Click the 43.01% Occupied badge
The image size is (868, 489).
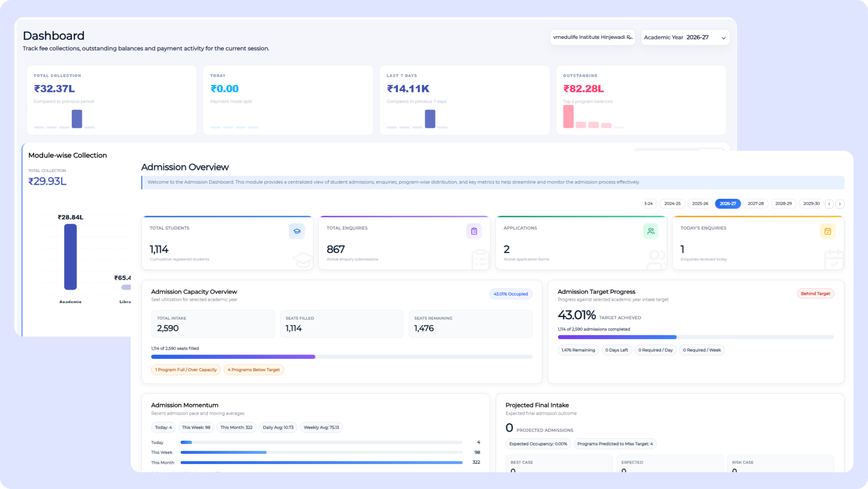511,294
